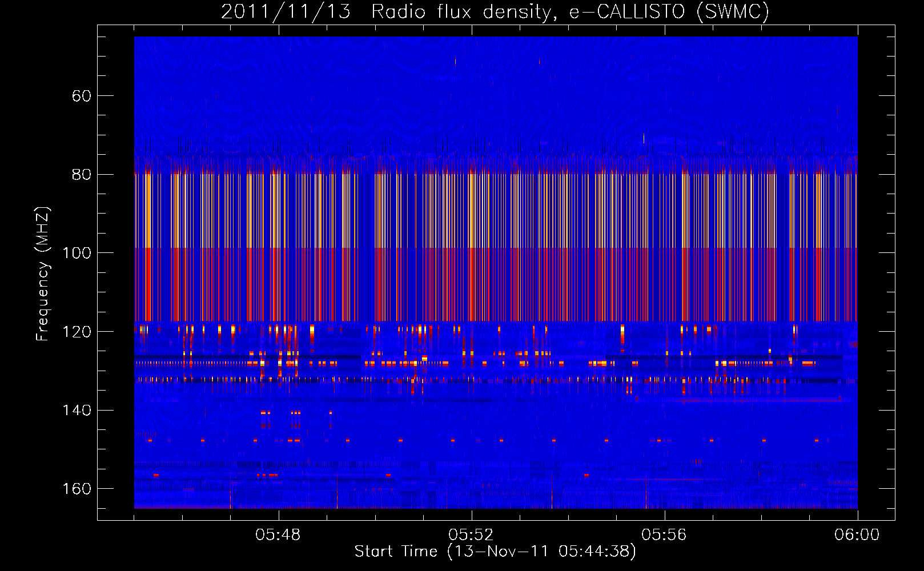
Task: Click the 80 frequency tick label
Action: 81,174
